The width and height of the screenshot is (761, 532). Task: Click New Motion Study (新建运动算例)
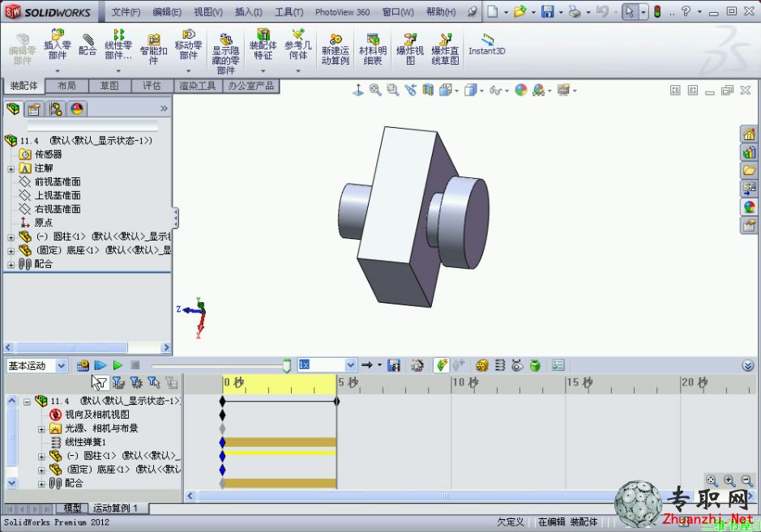[x=335, y=49]
